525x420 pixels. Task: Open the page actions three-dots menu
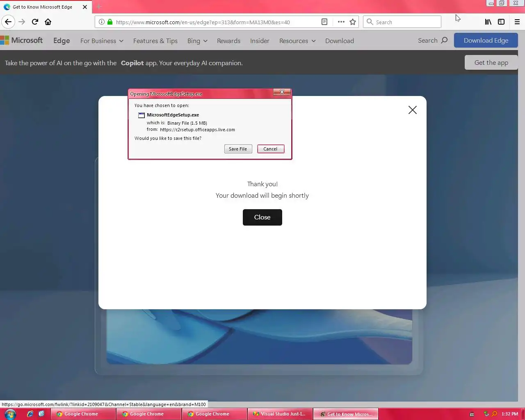pyautogui.click(x=341, y=22)
